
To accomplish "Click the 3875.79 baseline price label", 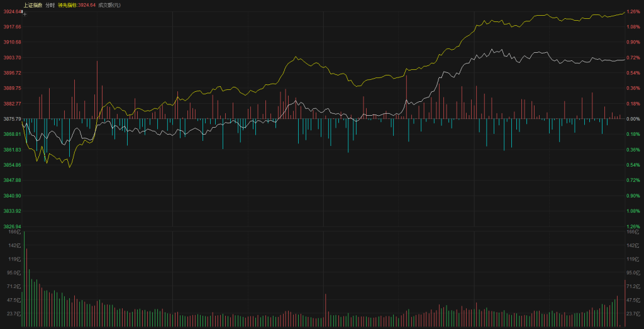I will (x=12, y=119).
